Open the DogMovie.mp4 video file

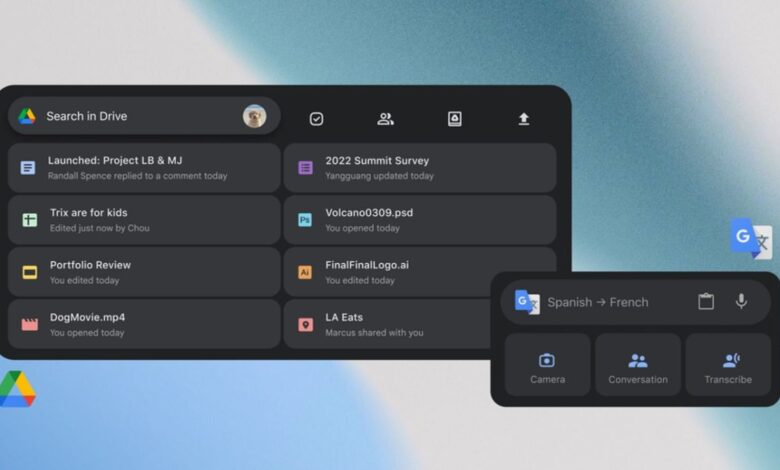[144, 324]
